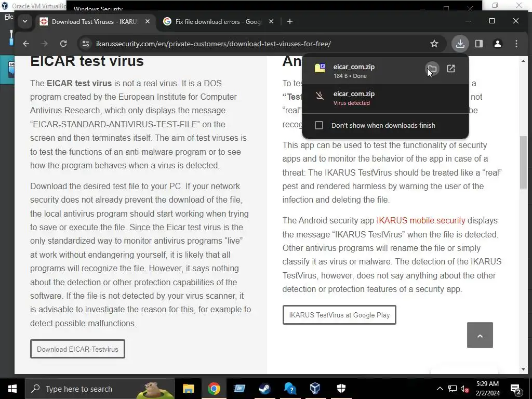
Task: Open taskbar clock showing 5:29 AM
Action: click(x=487, y=389)
